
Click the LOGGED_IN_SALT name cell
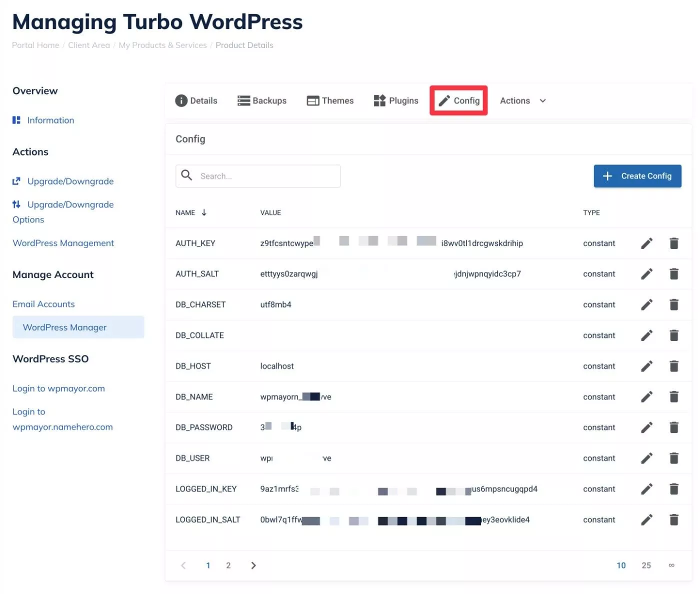(207, 520)
